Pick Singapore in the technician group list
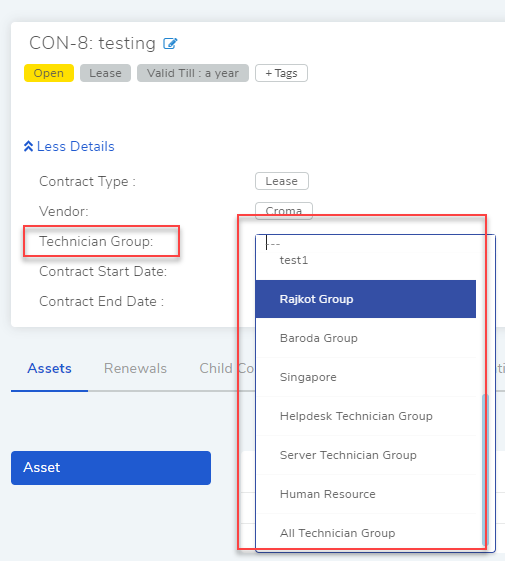 coord(366,377)
